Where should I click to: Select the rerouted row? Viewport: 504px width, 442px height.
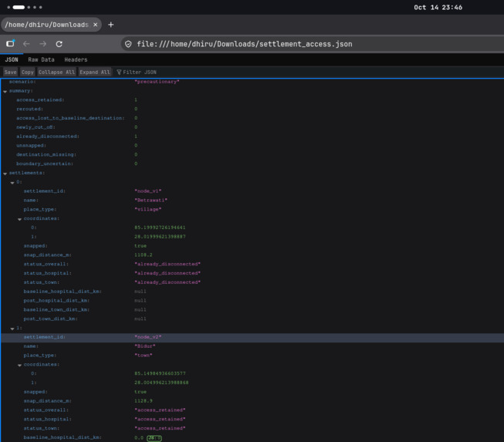coord(252,109)
